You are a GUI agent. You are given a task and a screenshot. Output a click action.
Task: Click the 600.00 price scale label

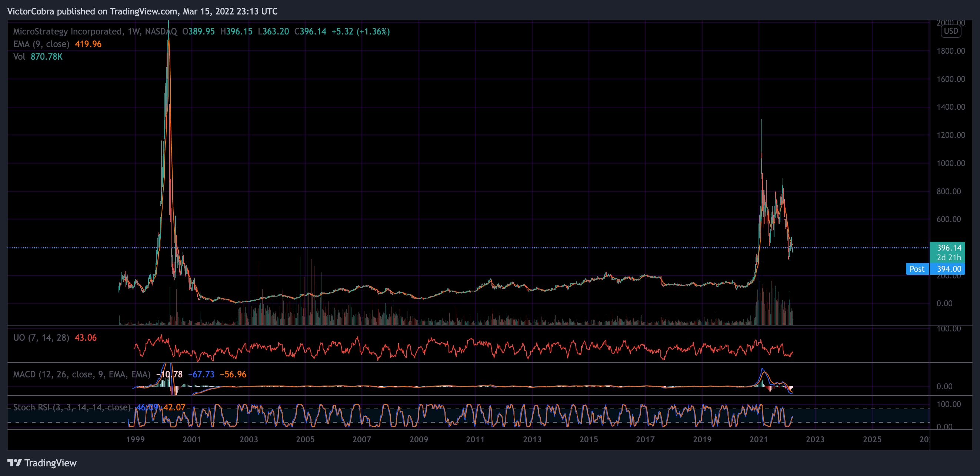(949, 219)
